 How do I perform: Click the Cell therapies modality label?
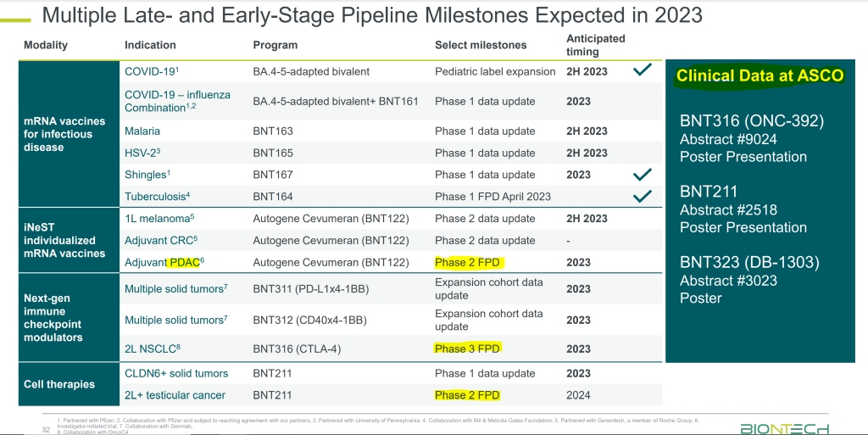click(x=59, y=384)
